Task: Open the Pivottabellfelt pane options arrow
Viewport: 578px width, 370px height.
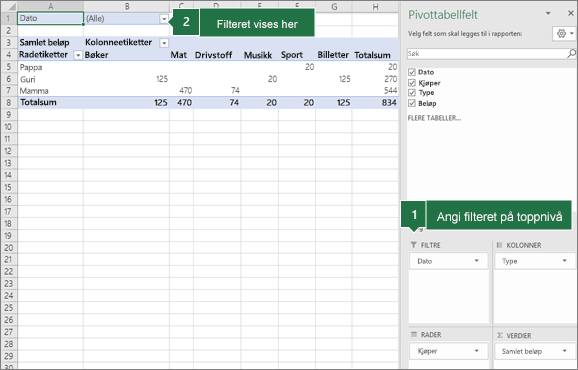Action: 548,13
